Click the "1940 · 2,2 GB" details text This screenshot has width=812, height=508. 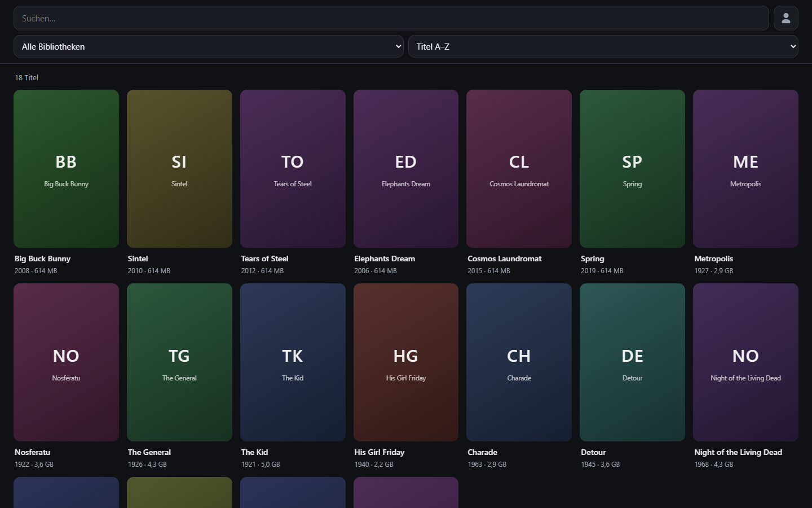(x=374, y=465)
